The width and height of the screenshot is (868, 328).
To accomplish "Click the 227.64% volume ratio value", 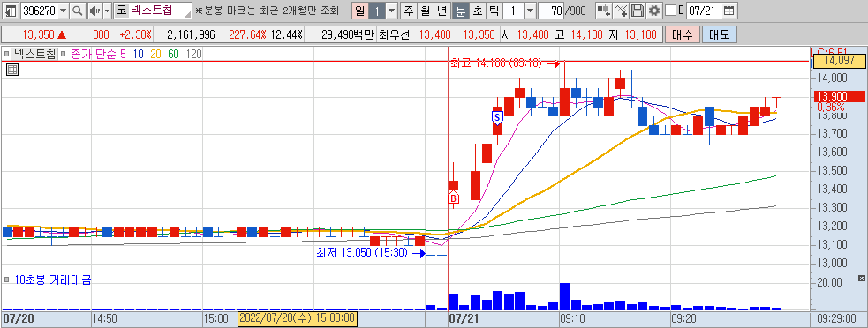I will (x=247, y=35).
